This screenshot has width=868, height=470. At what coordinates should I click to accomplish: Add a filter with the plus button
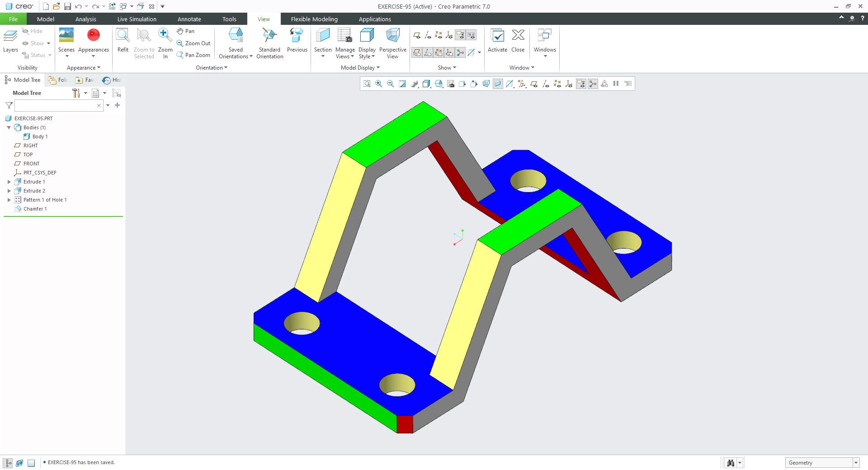(x=118, y=105)
